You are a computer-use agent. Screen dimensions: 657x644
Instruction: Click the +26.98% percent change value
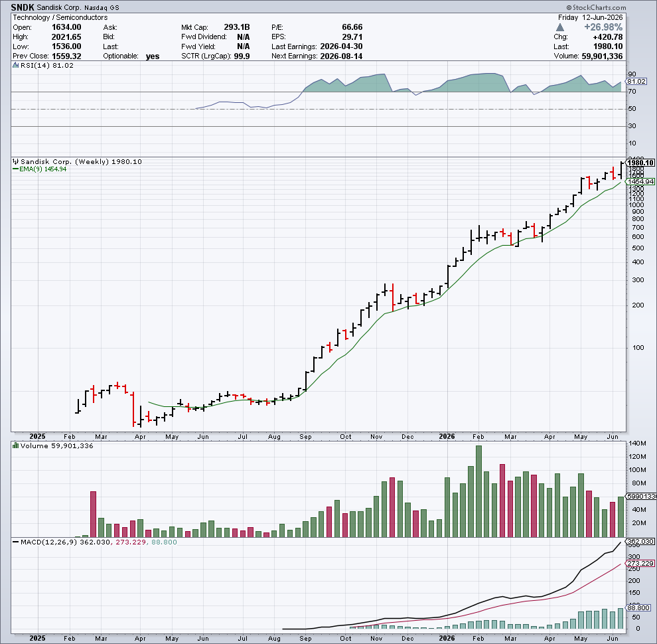point(603,27)
